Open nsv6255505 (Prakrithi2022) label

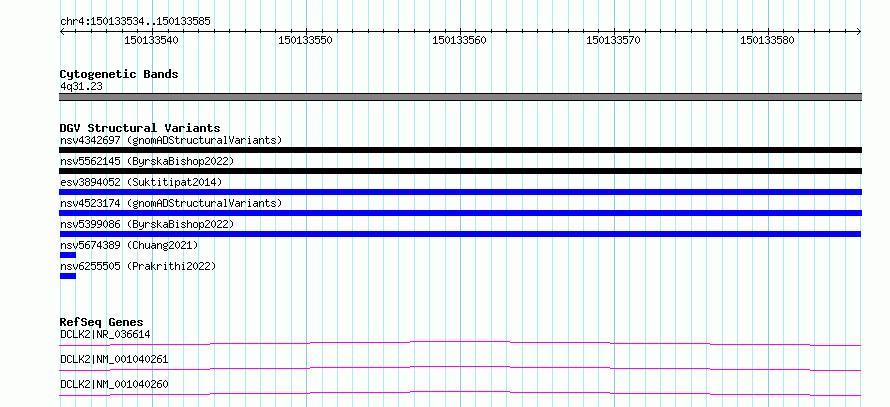coord(138,266)
